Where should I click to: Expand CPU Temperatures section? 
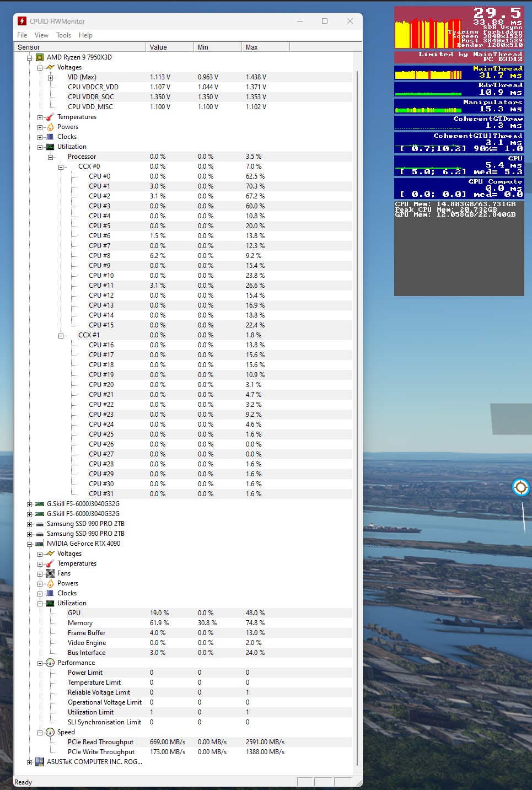click(40, 117)
